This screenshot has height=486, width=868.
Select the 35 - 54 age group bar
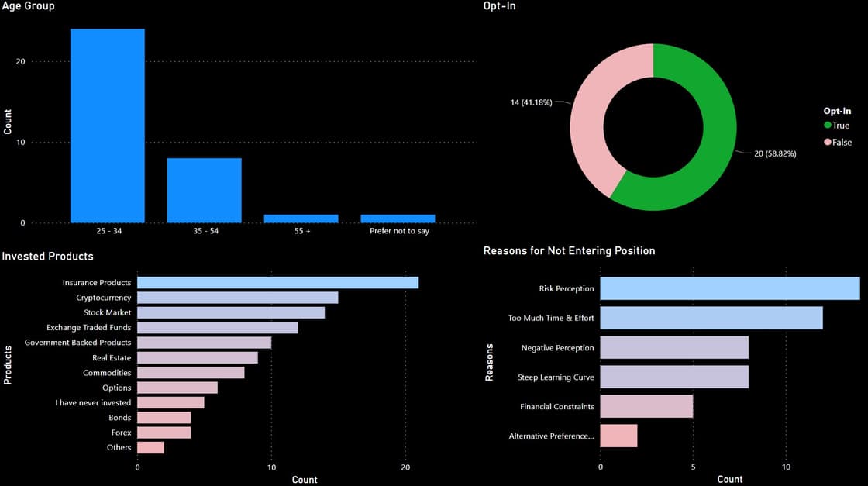(x=205, y=191)
